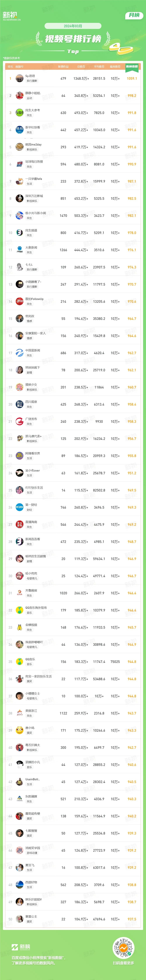Click the 深圳万达影城 panda avatar
The image size is (146, 980).
(19, 198)
